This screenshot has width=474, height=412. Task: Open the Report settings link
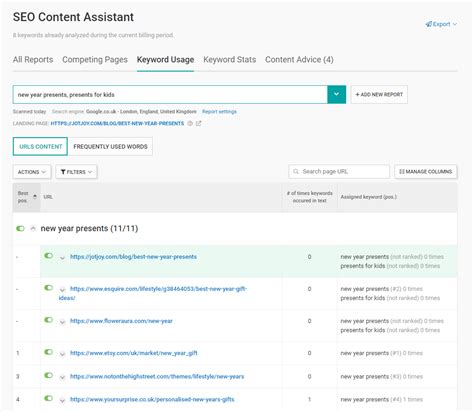[219, 112]
